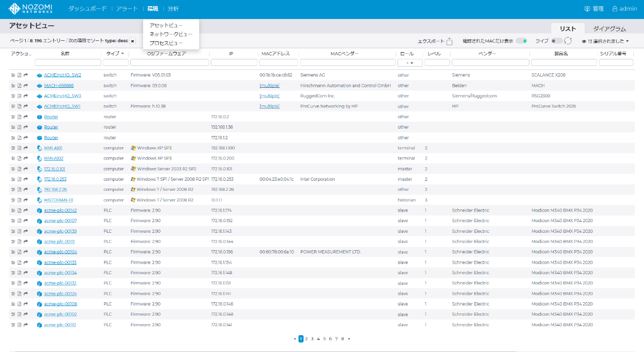
Task: Click the 名前 filter input field
Action: 68,63
